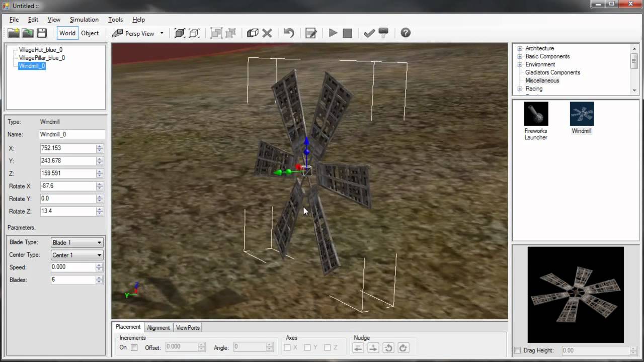
Task: Delete selected object with the X icon
Action: [267, 33]
